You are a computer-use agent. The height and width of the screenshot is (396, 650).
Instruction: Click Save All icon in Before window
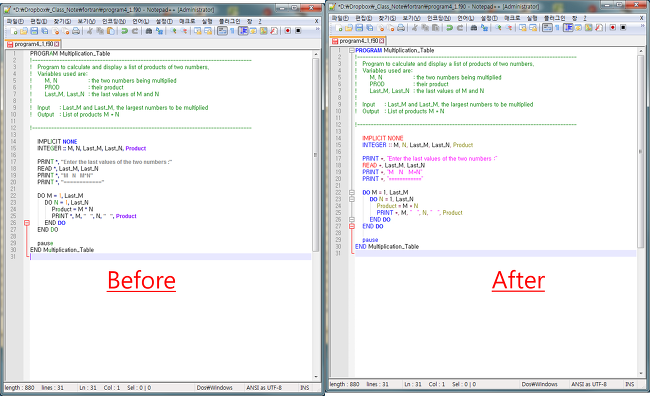click(44, 31)
